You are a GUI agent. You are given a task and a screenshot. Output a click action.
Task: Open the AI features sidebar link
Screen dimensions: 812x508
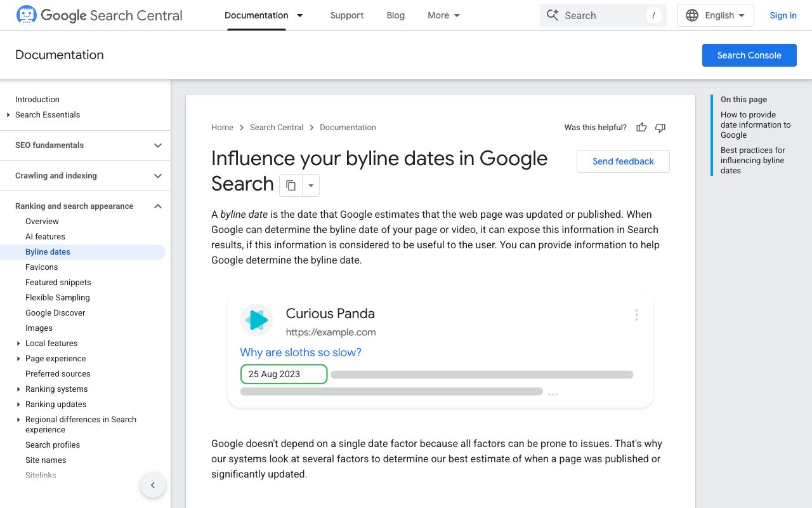[x=45, y=237]
